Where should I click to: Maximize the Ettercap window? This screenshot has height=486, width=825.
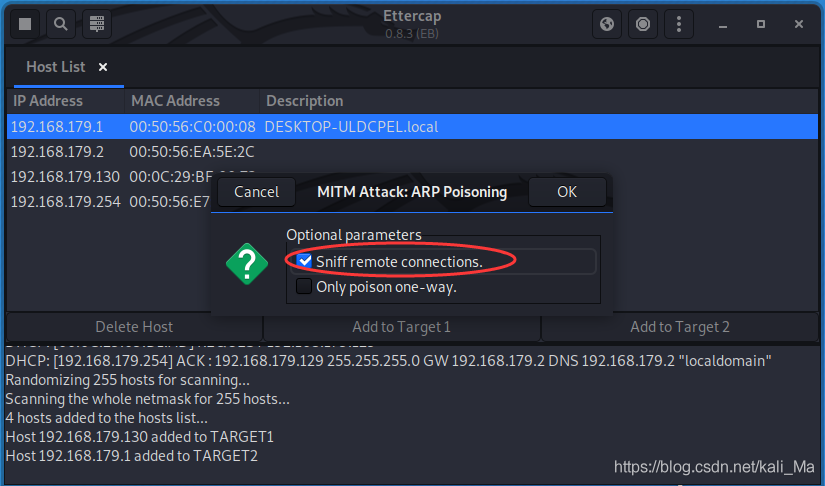[761, 23]
